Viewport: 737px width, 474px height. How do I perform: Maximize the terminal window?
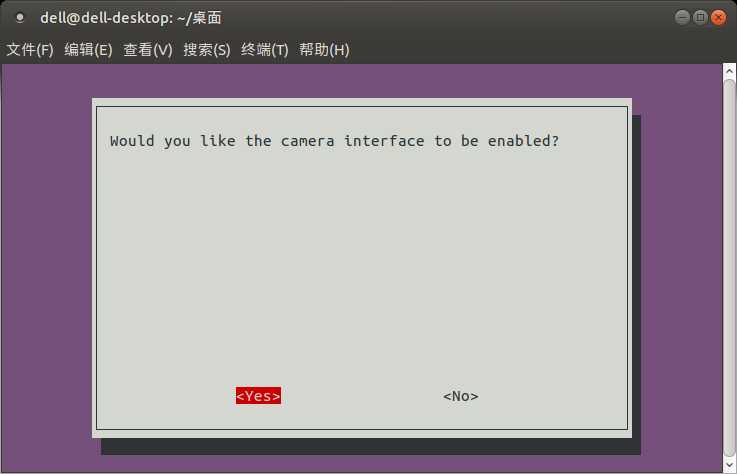click(x=700, y=18)
